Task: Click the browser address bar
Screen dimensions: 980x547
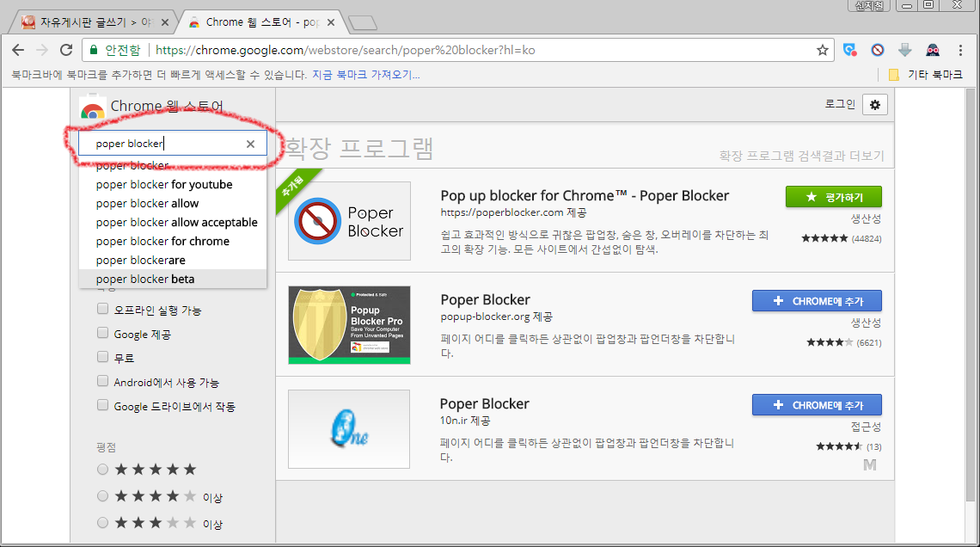Action: [x=459, y=50]
